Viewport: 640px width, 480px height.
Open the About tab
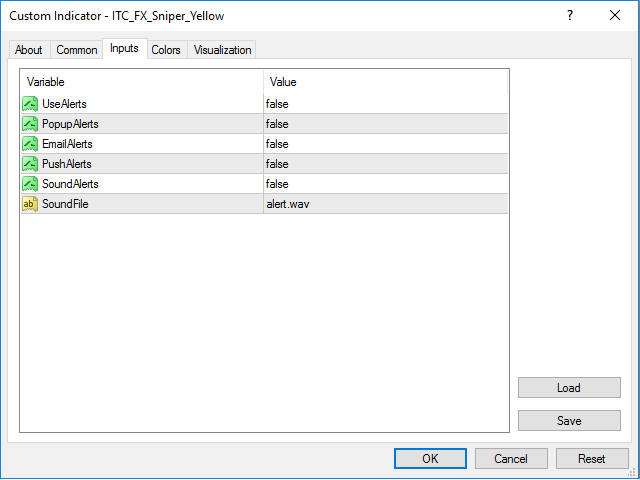[x=29, y=50]
